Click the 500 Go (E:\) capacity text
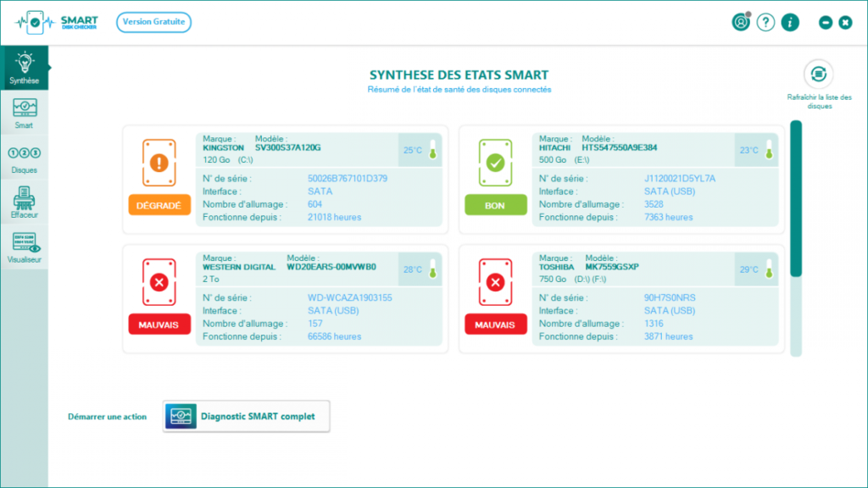This screenshot has height=488, width=868. click(x=564, y=160)
